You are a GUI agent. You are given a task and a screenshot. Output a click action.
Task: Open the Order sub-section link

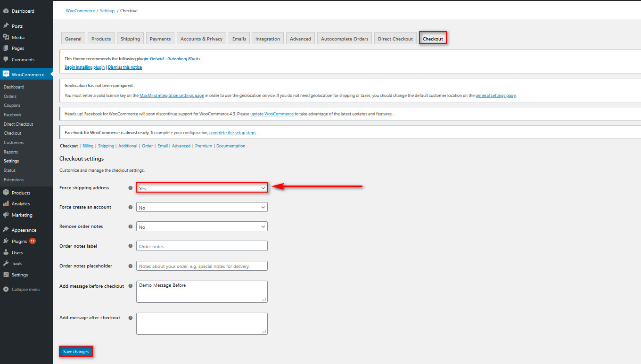(148, 146)
